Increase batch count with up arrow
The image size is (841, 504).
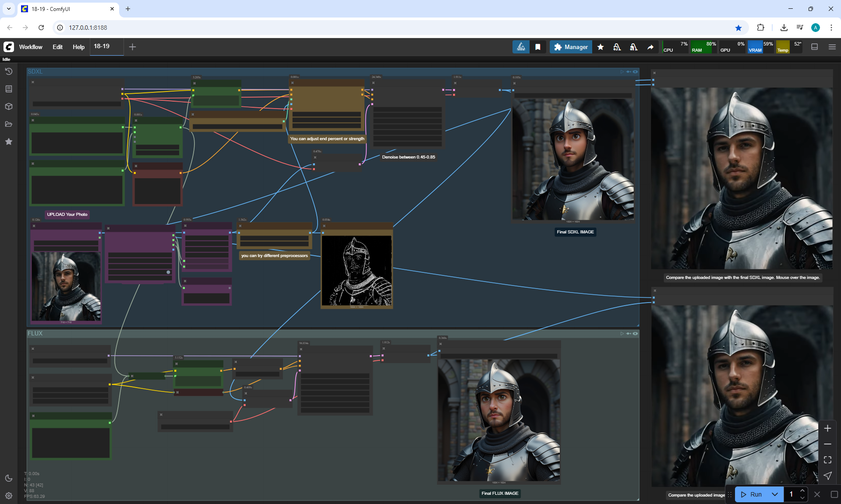802,490
